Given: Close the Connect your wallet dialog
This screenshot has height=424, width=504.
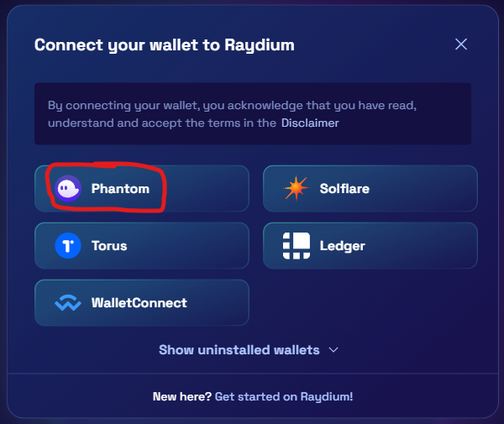Looking at the screenshot, I should coord(461,44).
